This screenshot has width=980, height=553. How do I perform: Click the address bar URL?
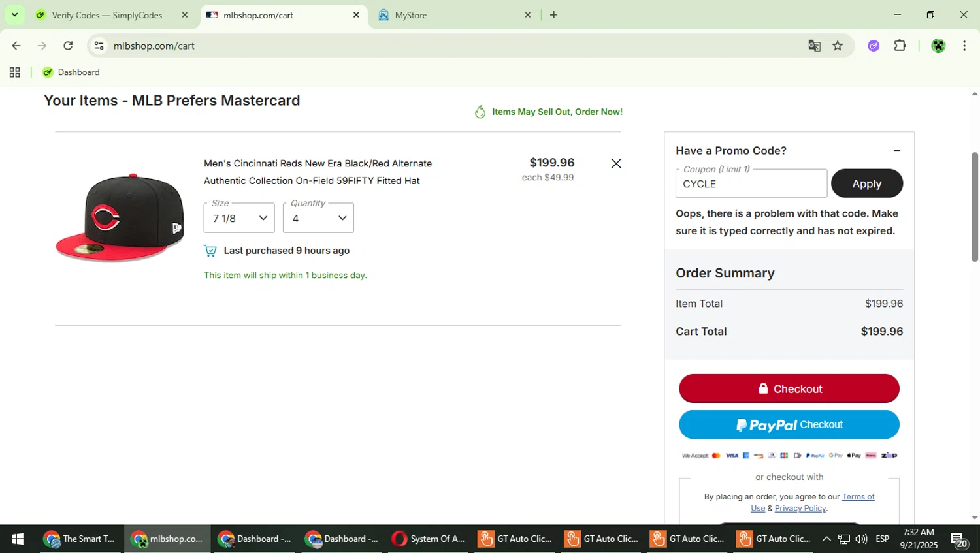[x=154, y=46]
